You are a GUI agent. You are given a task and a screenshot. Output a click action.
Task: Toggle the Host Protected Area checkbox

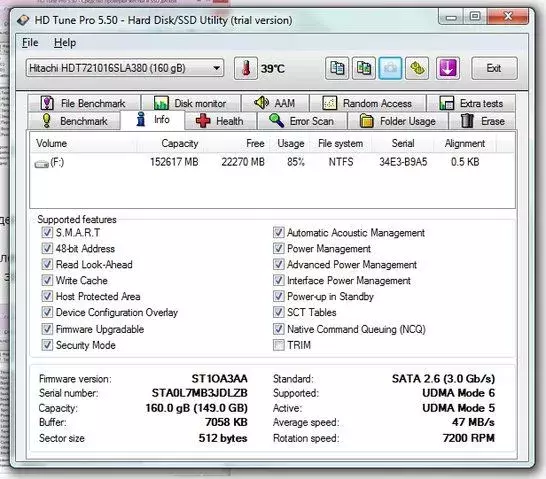coord(47,296)
